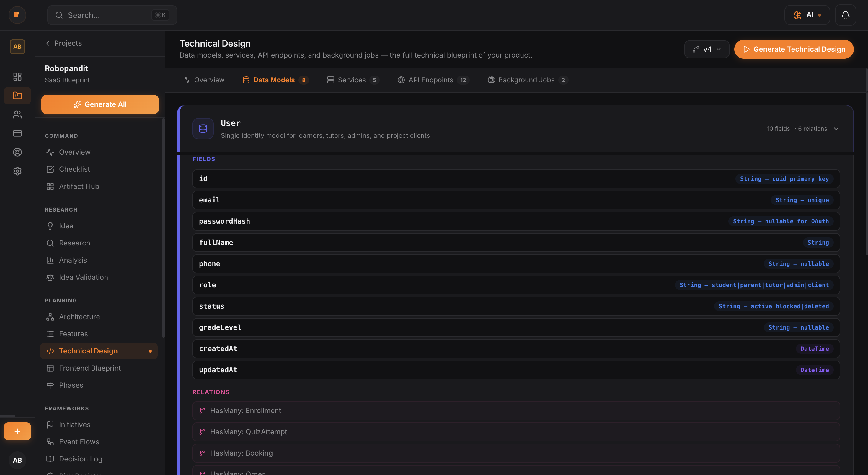
Task: Open the Background Jobs tab
Action: pos(527,80)
